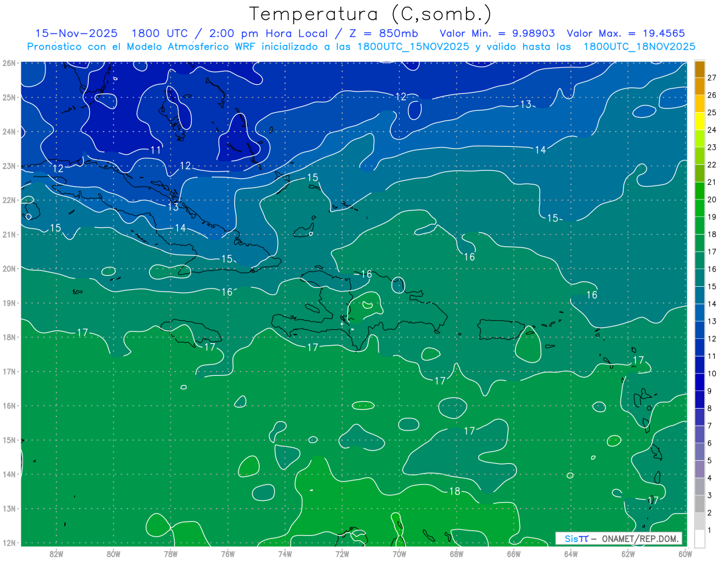
Task: Click the "15N" latitude label
Action: 8,440
